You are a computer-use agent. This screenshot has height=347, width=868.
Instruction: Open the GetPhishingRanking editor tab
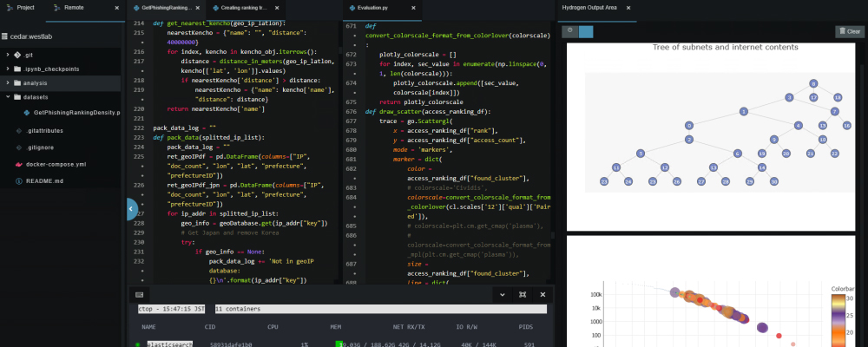167,9
